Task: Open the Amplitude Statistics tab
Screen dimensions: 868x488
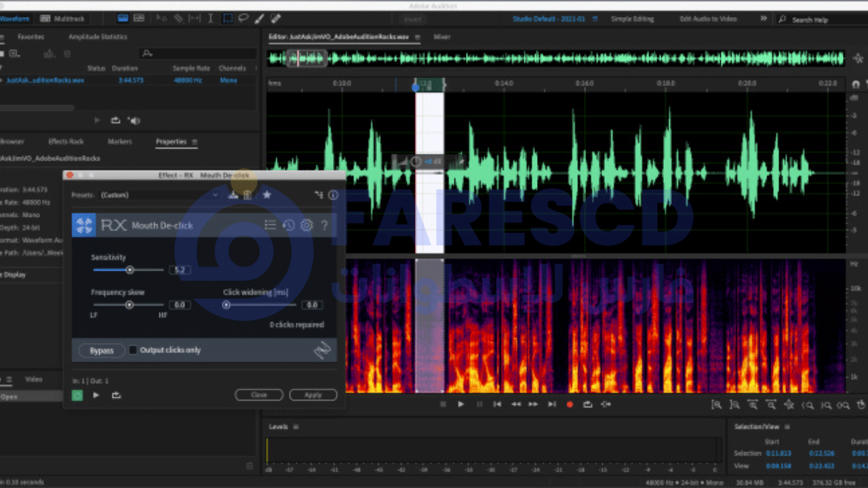Action: pyautogui.click(x=98, y=37)
